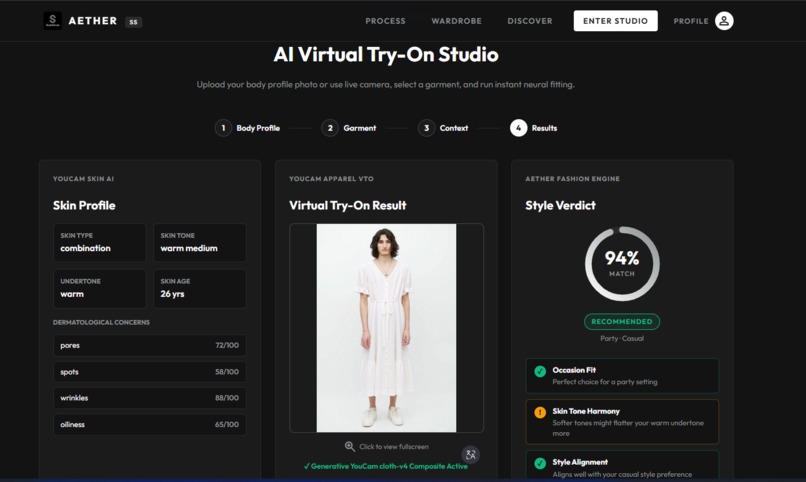Click the 'Style Verdict' heading
Image resolution: width=806 pixels, height=482 pixels.
560,206
